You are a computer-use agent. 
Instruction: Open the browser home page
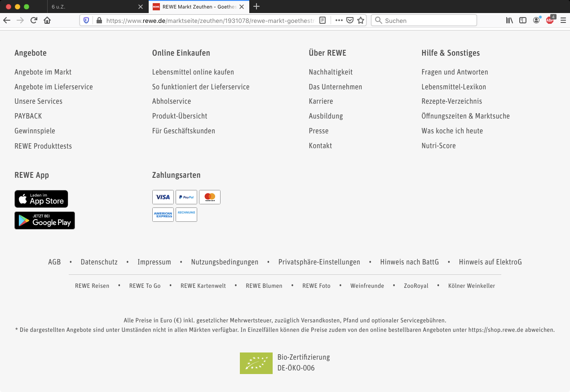(x=47, y=20)
